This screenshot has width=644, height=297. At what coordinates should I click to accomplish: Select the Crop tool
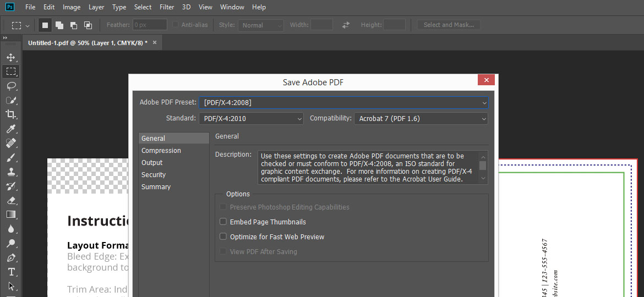click(x=11, y=114)
